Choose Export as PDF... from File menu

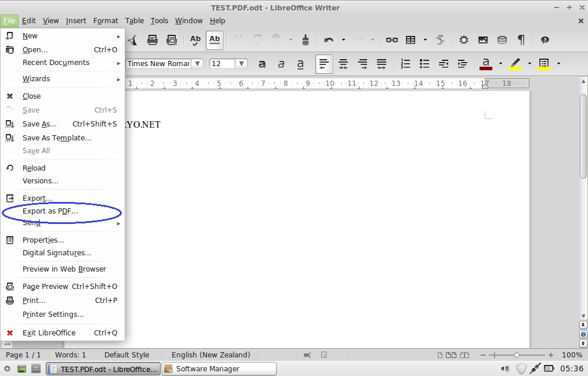[63, 211]
